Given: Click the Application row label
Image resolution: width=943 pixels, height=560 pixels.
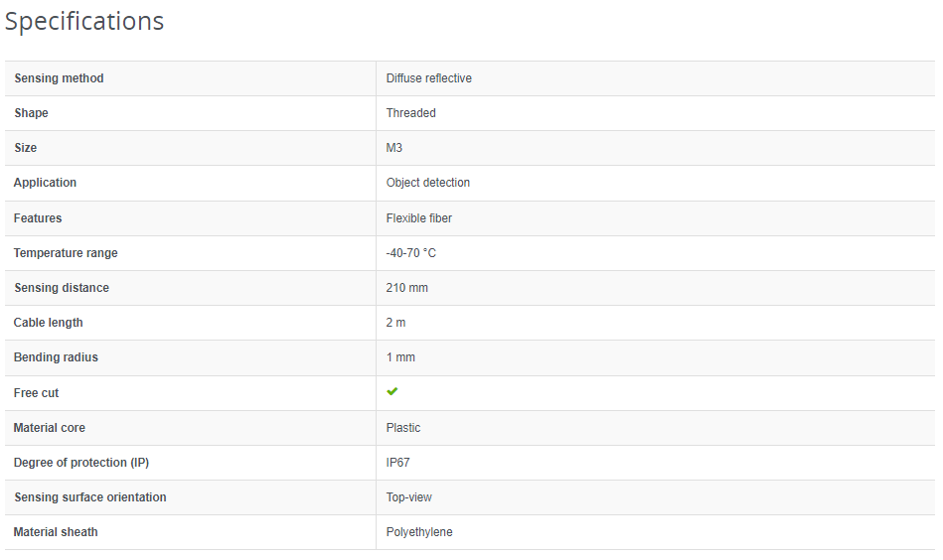Looking at the screenshot, I should click(x=45, y=183).
